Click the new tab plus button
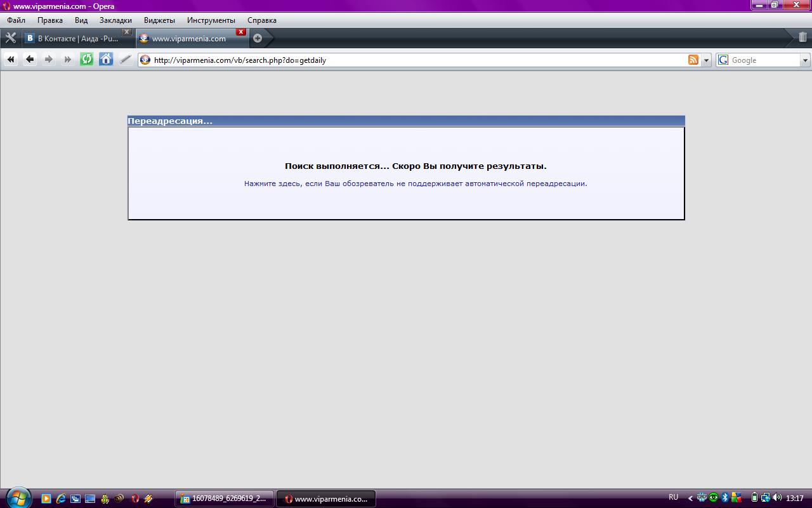Image resolution: width=812 pixels, height=508 pixels. click(x=258, y=38)
